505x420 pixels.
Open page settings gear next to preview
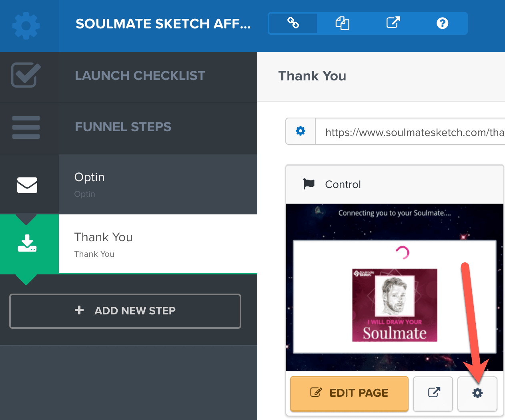(x=477, y=393)
